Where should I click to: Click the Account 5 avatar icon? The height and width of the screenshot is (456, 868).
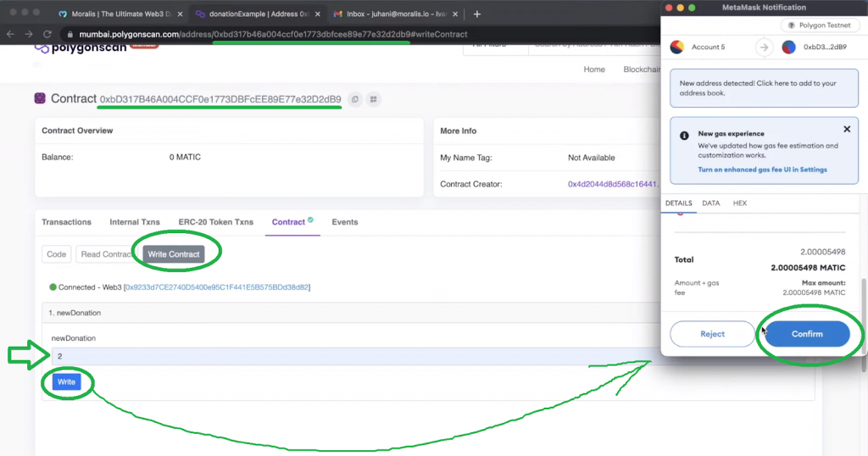pos(677,47)
